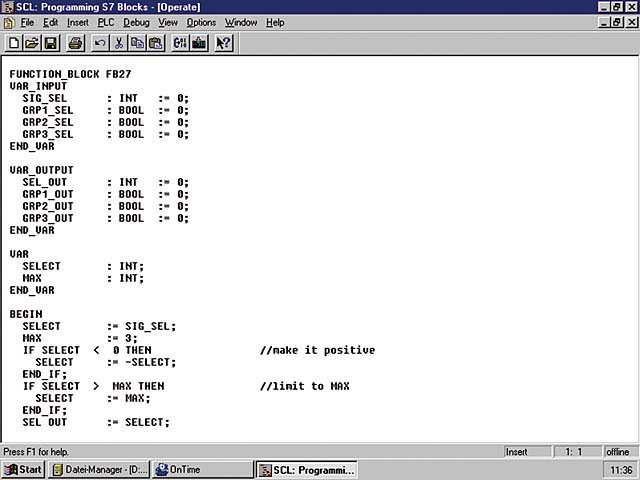640x480 pixels.
Task: Click the New file toolbar icon
Action: [13, 43]
